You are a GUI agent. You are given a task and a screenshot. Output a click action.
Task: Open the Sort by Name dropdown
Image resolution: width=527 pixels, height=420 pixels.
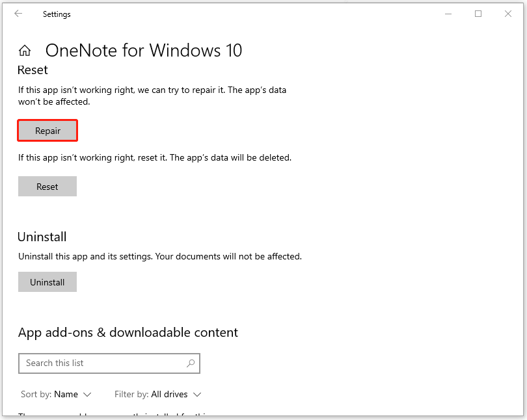[x=56, y=394]
